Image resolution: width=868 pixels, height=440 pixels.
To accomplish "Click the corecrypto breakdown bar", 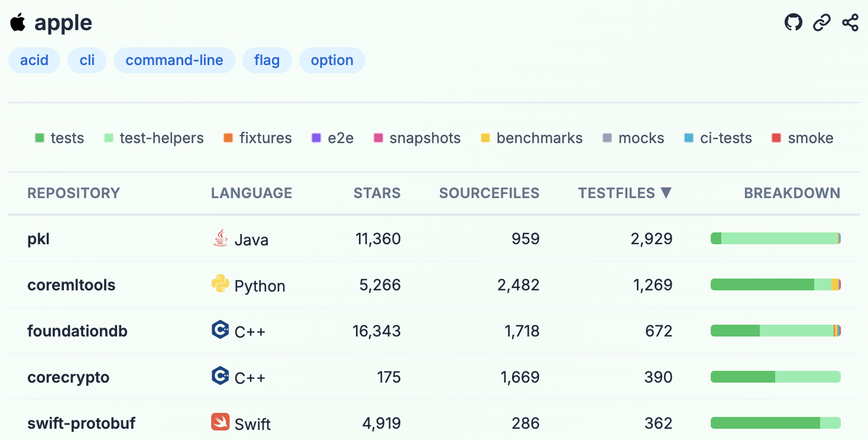I will 776,377.
